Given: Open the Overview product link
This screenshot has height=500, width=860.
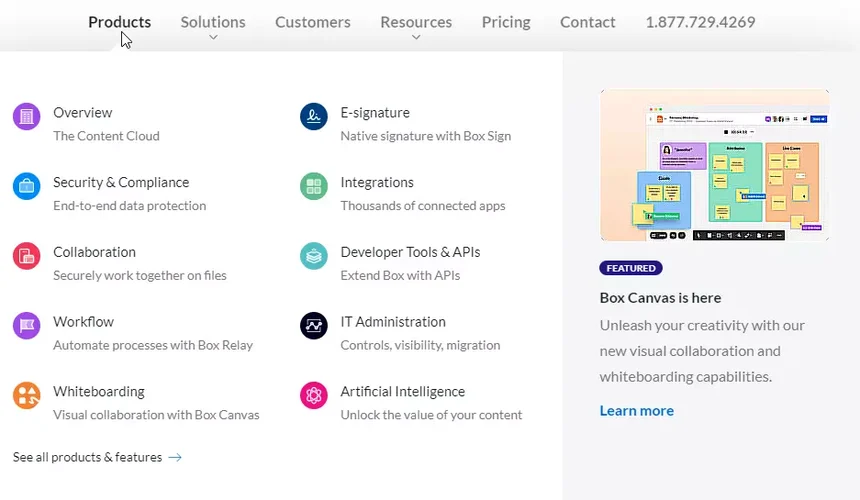Looking at the screenshot, I should click(83, 112).
